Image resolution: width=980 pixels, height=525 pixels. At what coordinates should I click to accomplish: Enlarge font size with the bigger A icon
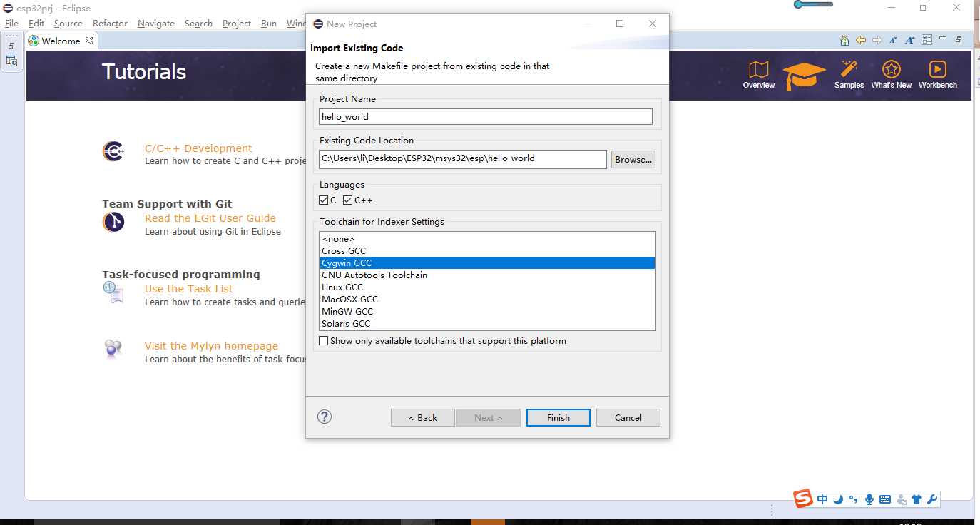[909, 40]
